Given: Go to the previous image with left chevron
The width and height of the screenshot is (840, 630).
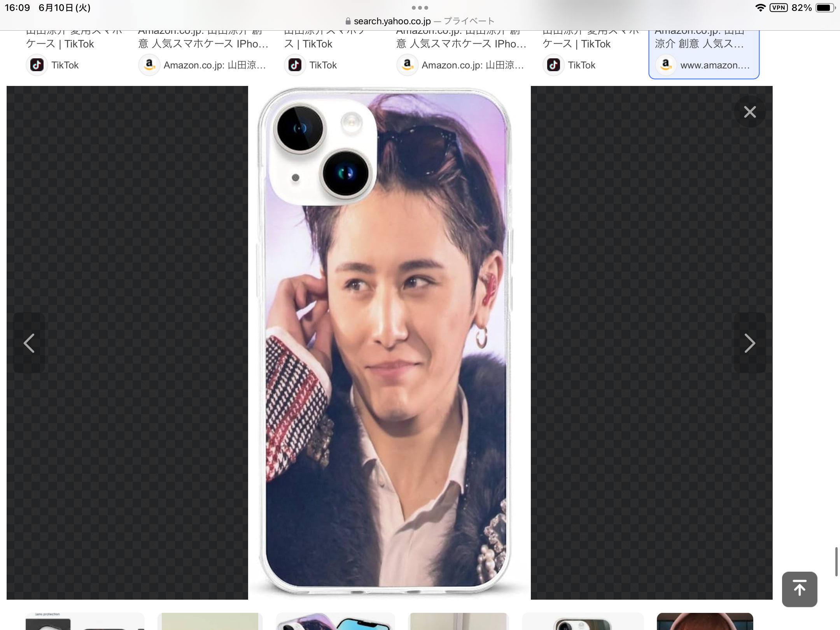Looking at the screenshot, I should pyautogui.click(x=29, y=343).
